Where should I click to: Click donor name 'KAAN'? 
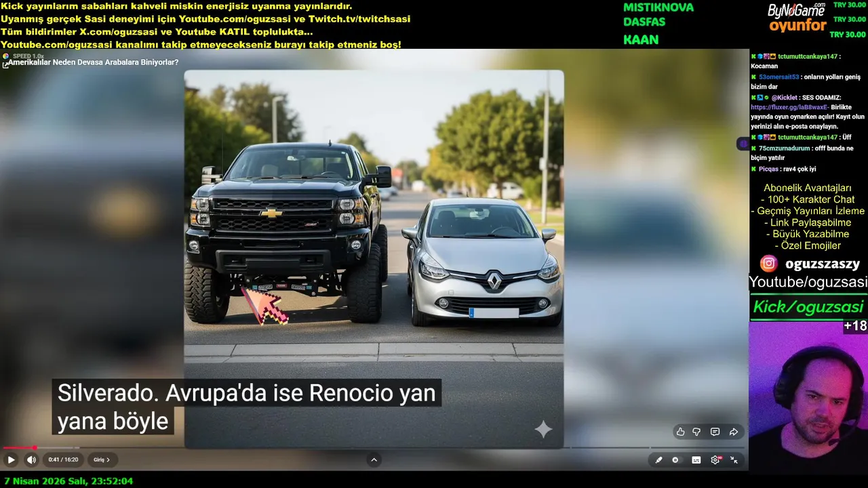click(x=641, y=40)
